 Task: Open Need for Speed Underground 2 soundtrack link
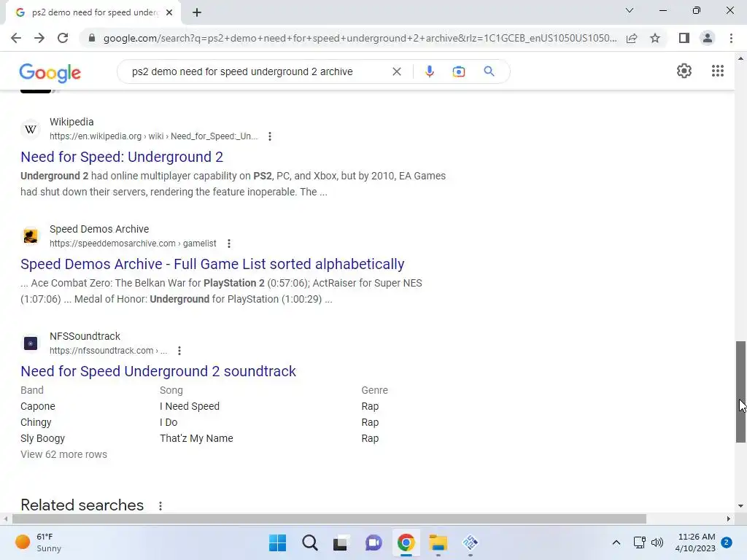point(158,371)
